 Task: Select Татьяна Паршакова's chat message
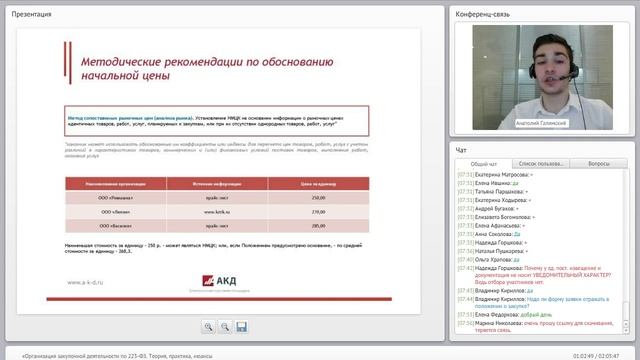493,191
